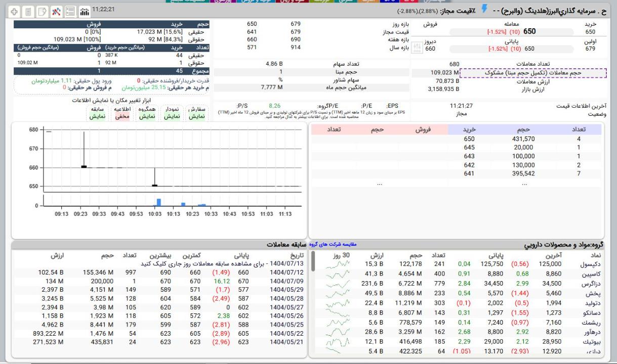This screenshot has height=364, width=617.
Task: Expand more order book rows via ellipsis
Action: (x=524, y=184)
